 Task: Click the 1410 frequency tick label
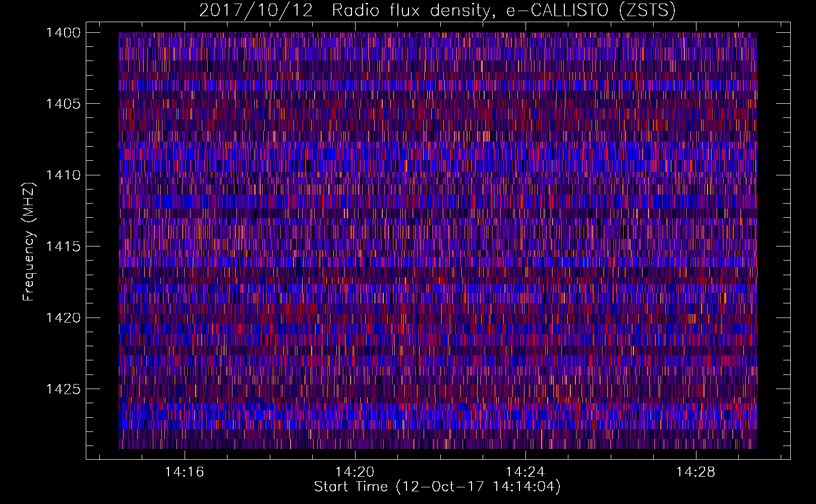click(x=63, y=175)
